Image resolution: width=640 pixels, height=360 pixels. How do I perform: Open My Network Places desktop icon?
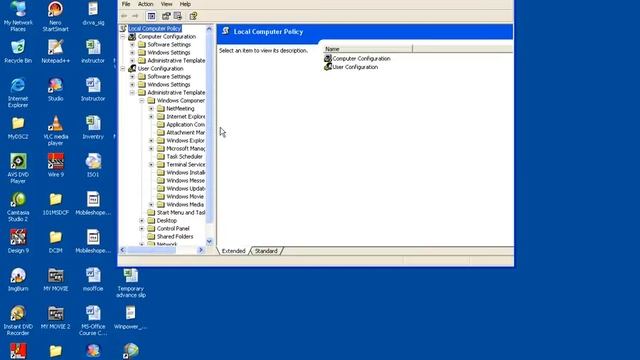[18, 16]
